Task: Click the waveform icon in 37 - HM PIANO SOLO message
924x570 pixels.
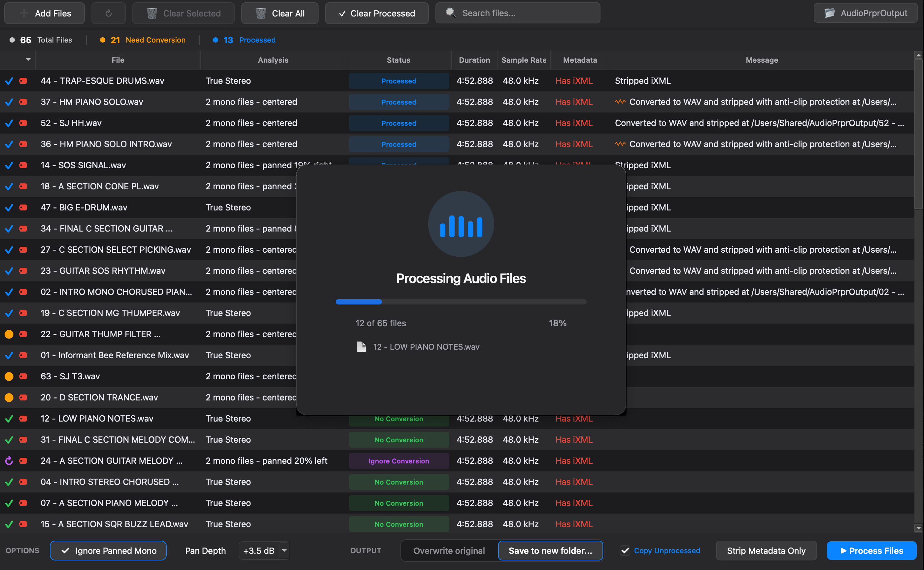Action: click(x=620, y=102)
